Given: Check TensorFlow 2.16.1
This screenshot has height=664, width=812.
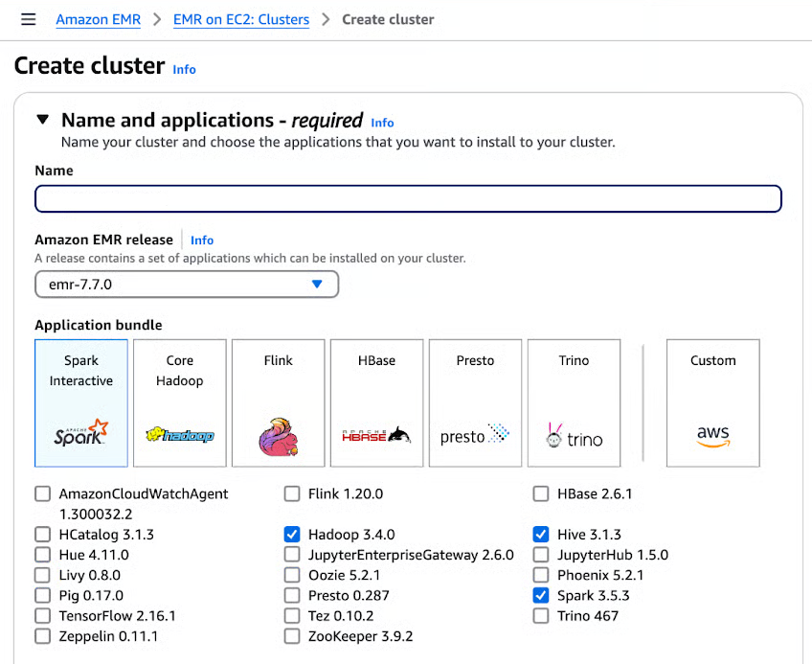Looking at the screenshot, I should point(42,616).
